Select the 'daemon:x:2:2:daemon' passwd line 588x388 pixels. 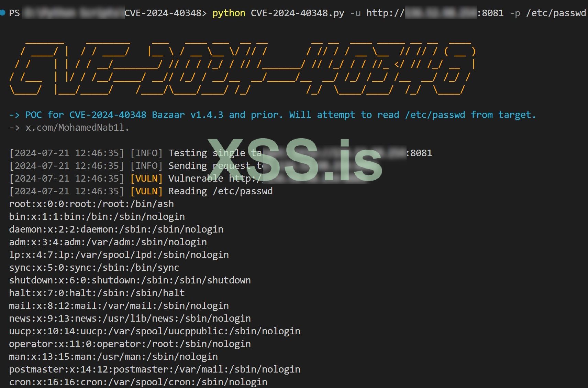tap(116, 229)
